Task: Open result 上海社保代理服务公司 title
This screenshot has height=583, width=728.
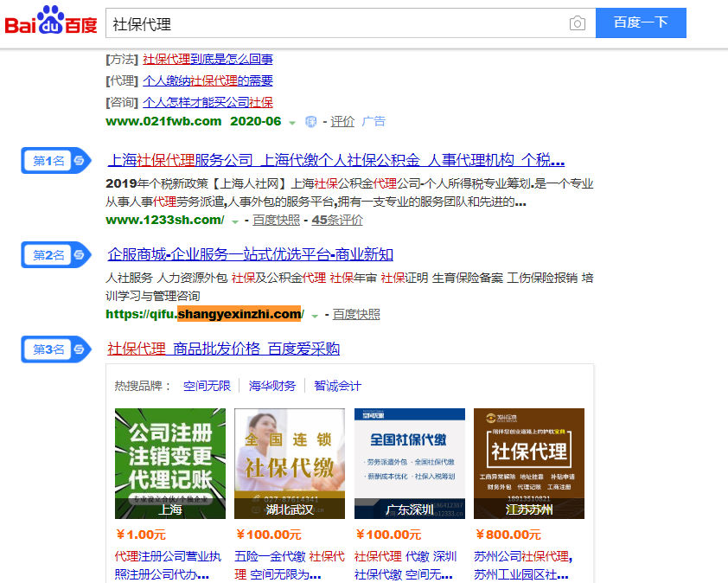Action: tap(335, 160)
